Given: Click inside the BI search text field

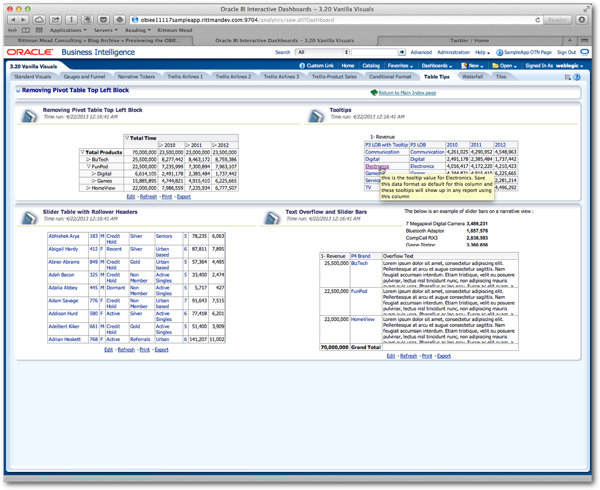Looking at the screenshot, I should click(374, 52).
